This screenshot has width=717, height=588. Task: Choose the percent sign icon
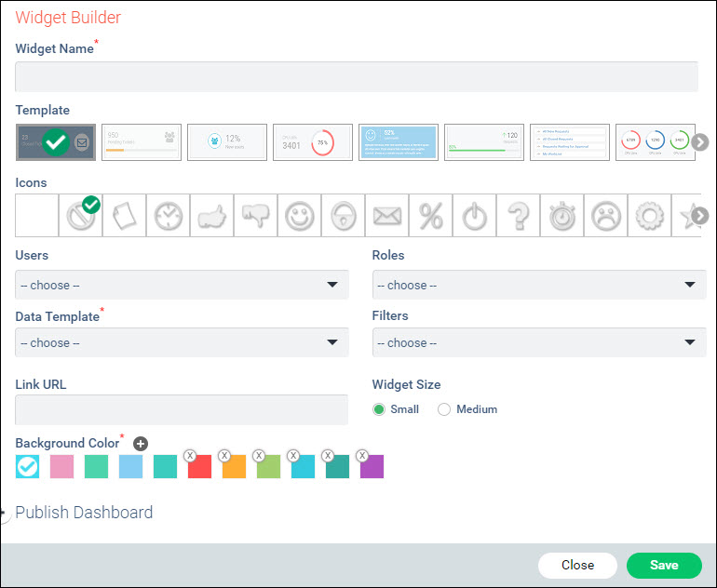pos(431,215)
